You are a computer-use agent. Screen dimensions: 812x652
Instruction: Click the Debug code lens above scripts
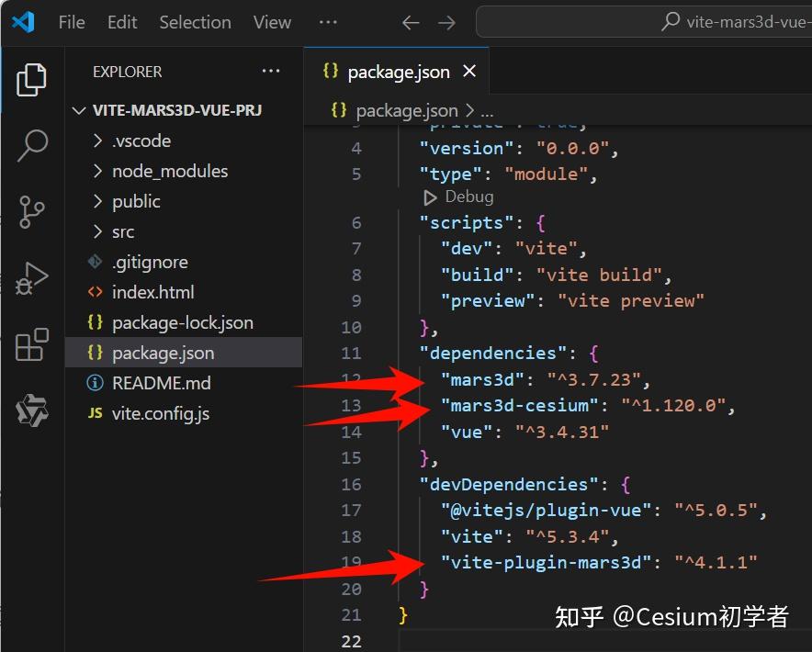tap(457, 196)
